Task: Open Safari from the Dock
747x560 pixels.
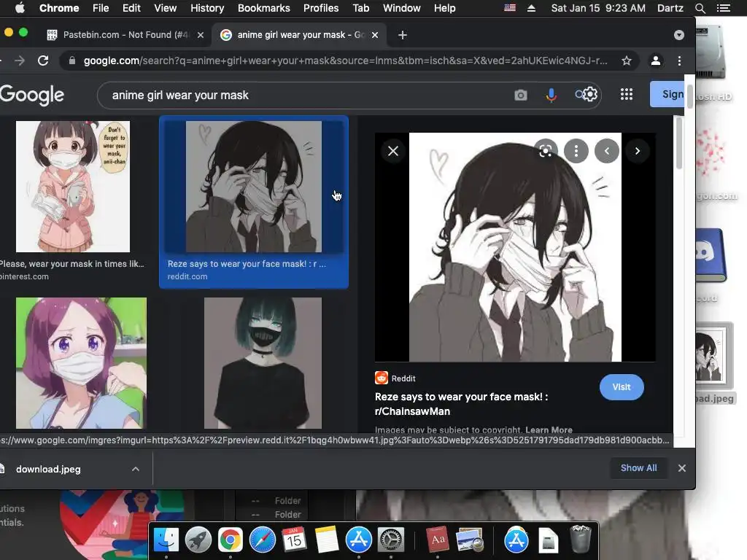Action: (263, 540)
